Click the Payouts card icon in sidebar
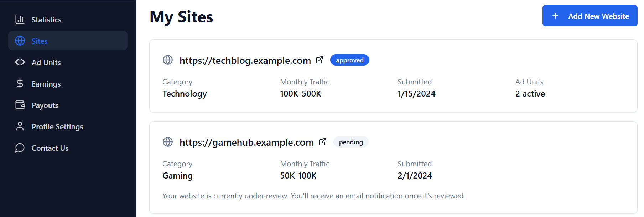 (x=20, y=105)
